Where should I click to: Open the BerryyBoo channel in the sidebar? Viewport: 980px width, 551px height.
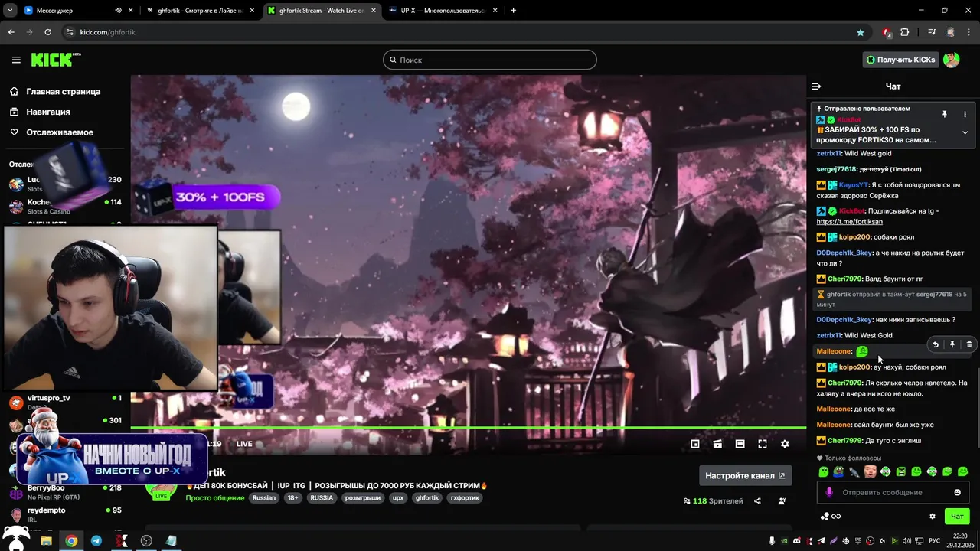tap(64, 492)
